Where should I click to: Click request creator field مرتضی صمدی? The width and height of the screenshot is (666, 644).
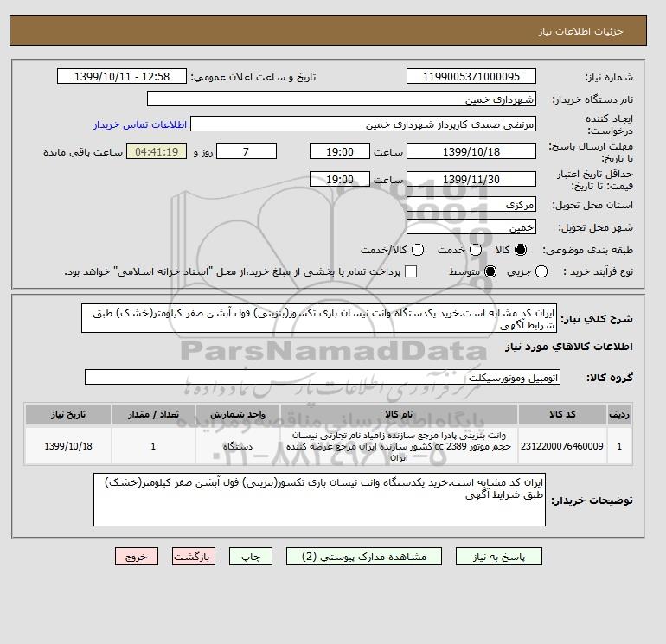(x=363, y=124)
